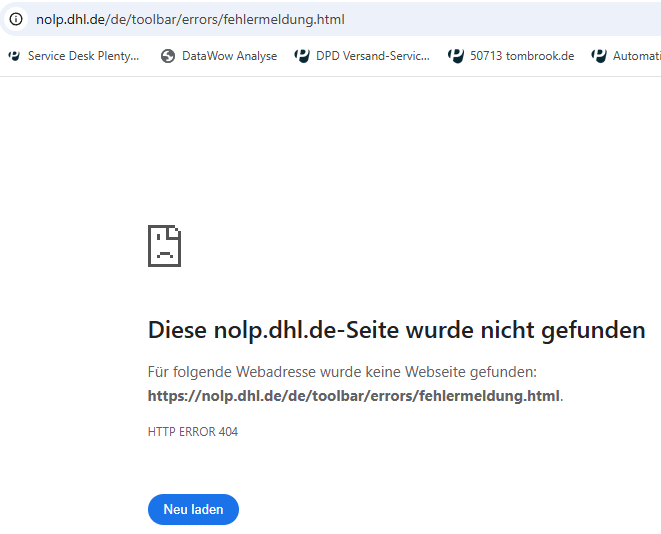Click the favicon of 50713 tombrook.de bookmark
The width and height of the screenshot is (661, 534).
[x=456, y=56]
